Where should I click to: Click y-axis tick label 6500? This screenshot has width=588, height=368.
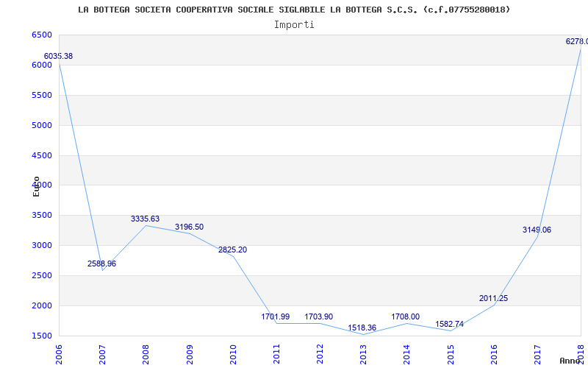42,35
